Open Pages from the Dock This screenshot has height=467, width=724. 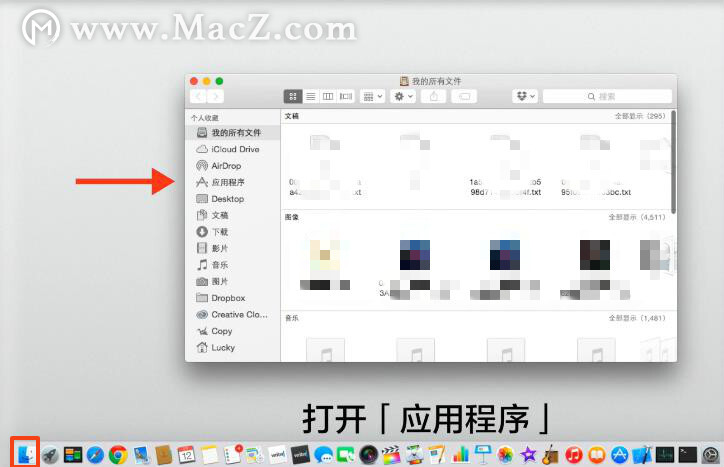tap(437, 455)
